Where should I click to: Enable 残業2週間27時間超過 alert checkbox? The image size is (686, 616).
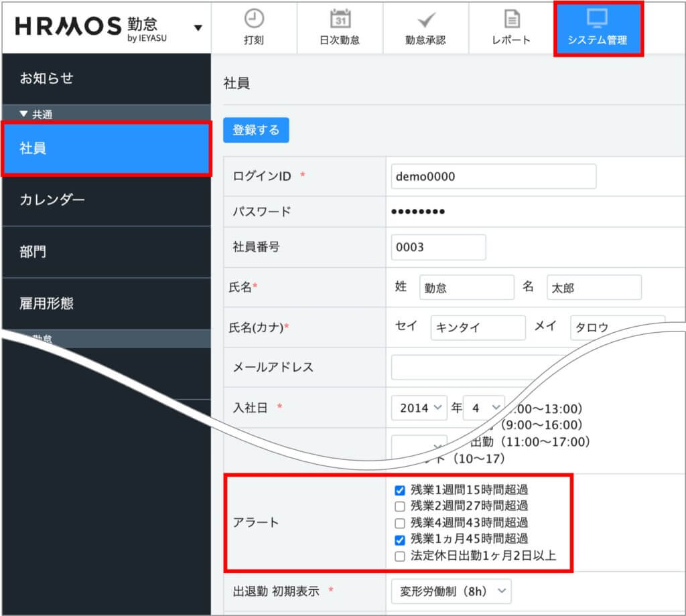400,506
